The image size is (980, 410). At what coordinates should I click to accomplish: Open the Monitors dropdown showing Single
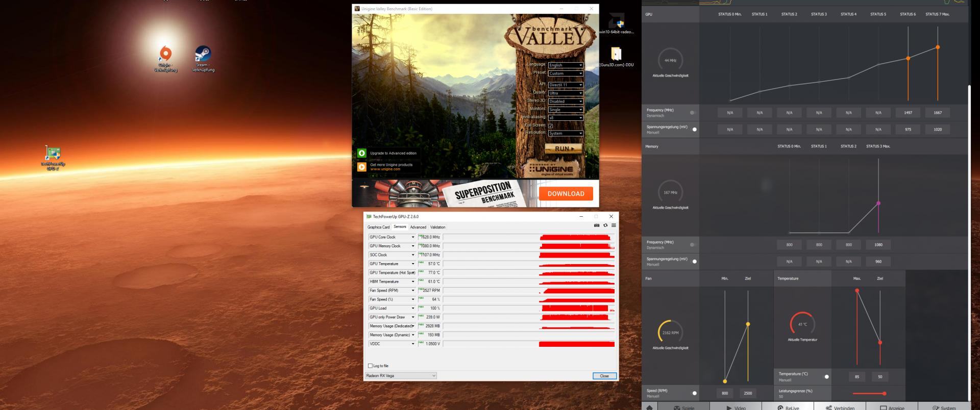pyautogui.click(x=565, y=110)
